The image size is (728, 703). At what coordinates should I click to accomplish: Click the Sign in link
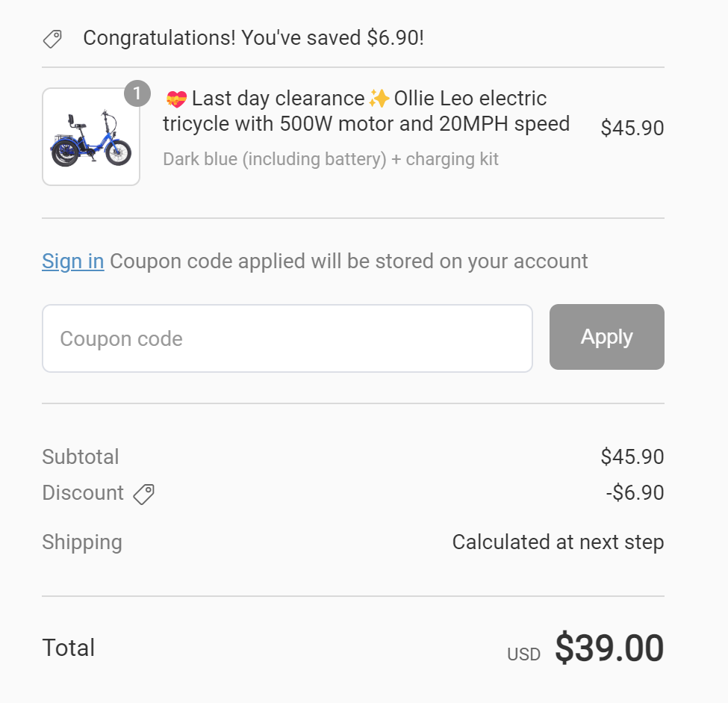[x=72, y=261]
